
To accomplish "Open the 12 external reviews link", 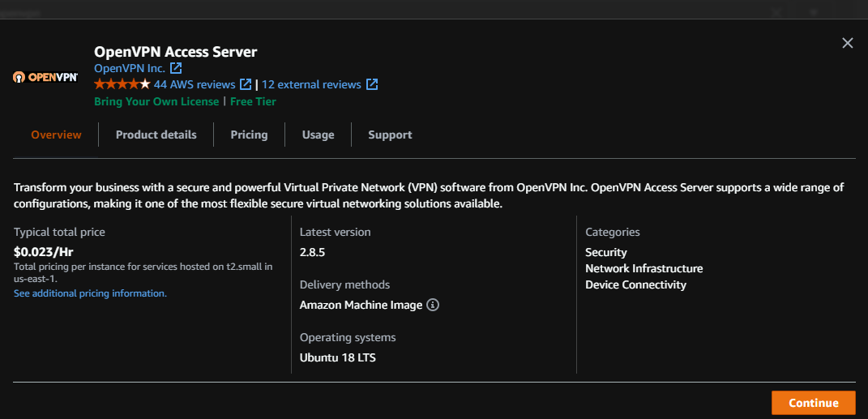I will pos(311,84).
